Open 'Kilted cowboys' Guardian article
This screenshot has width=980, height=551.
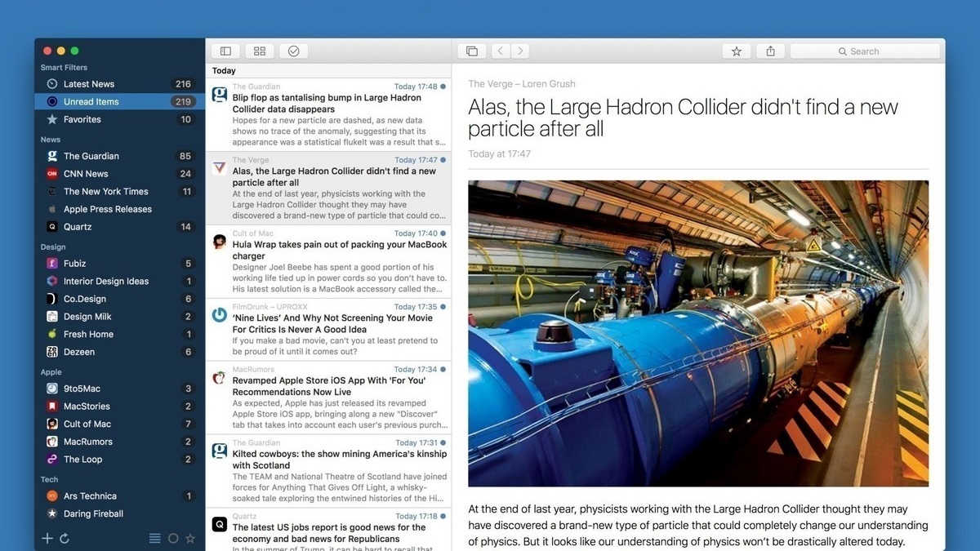(x=328, y=472)
